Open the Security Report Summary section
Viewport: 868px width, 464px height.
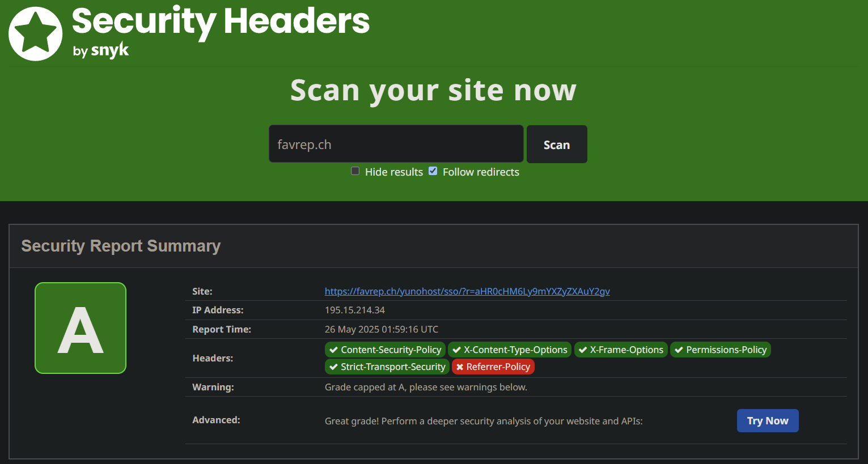(x=121, y=246)
